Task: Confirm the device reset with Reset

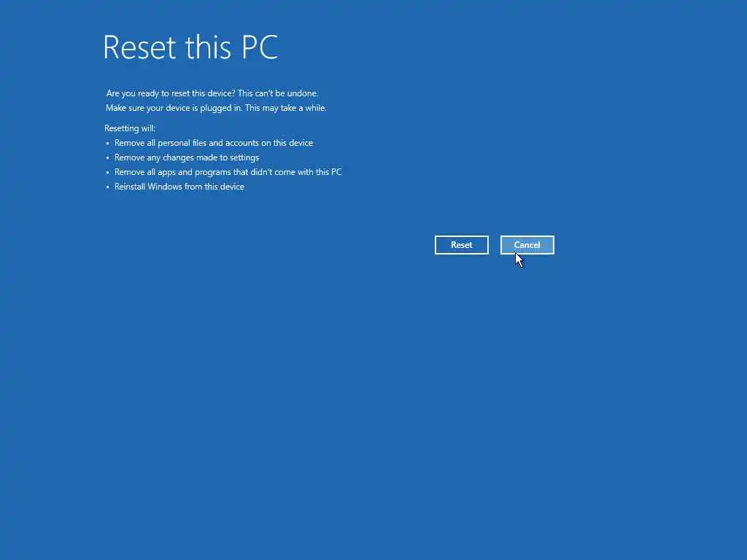Action: [461, 245]
